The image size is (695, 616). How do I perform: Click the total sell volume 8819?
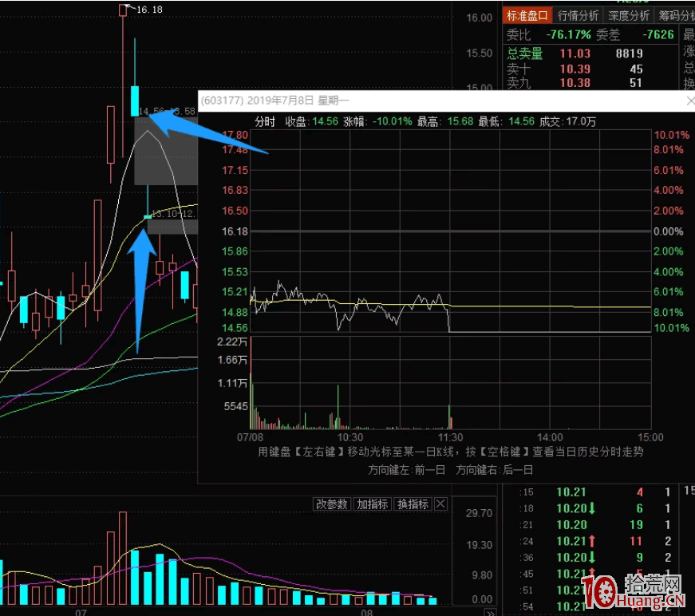(629, 53)
